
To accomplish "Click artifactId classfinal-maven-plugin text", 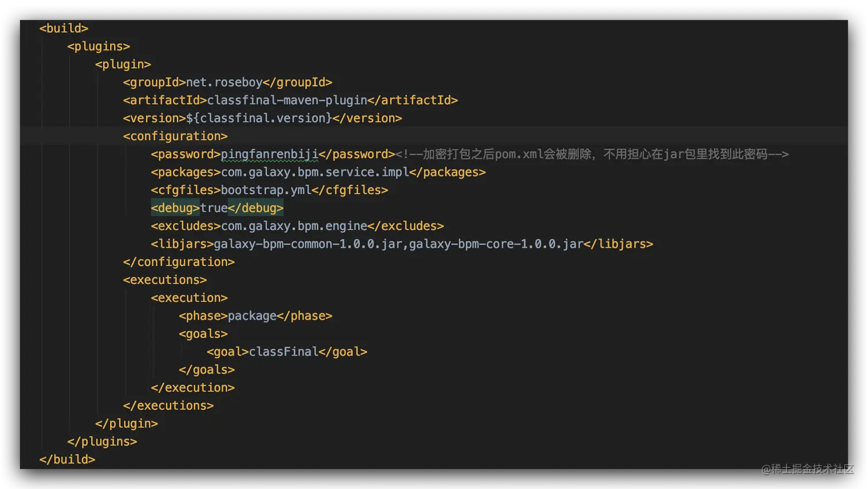I will tap(287, 100).
